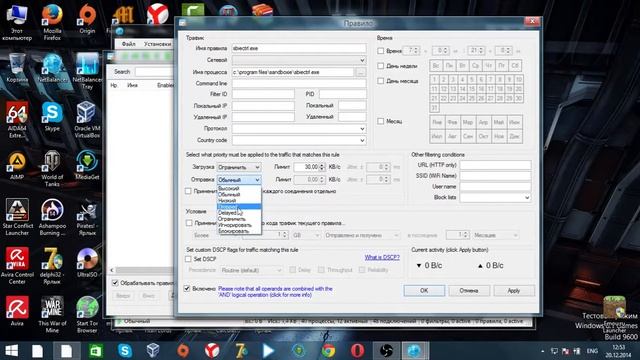The image size is (640, 360).
Task: Choose Низкий in the priority list
Action: point(238,201)
